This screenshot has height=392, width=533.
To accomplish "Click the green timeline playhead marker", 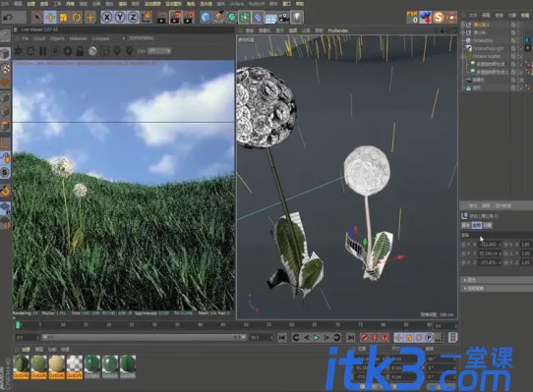I will click(x=18, y=325).
